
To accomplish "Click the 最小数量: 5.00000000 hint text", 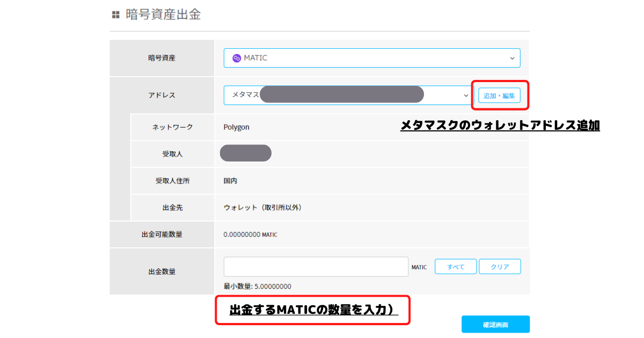I will tap(258, 286).
